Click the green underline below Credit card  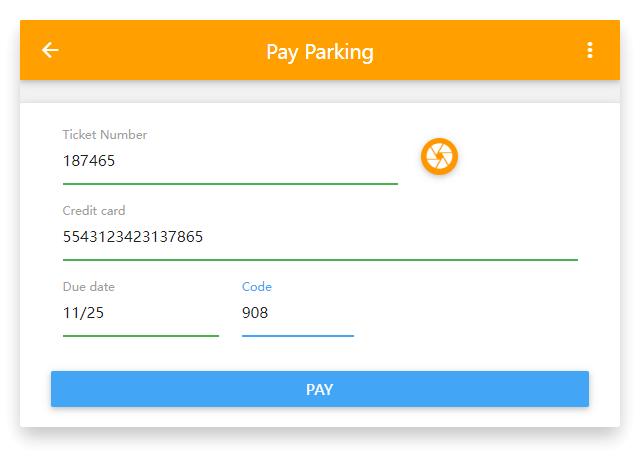[x=320, y=260]
